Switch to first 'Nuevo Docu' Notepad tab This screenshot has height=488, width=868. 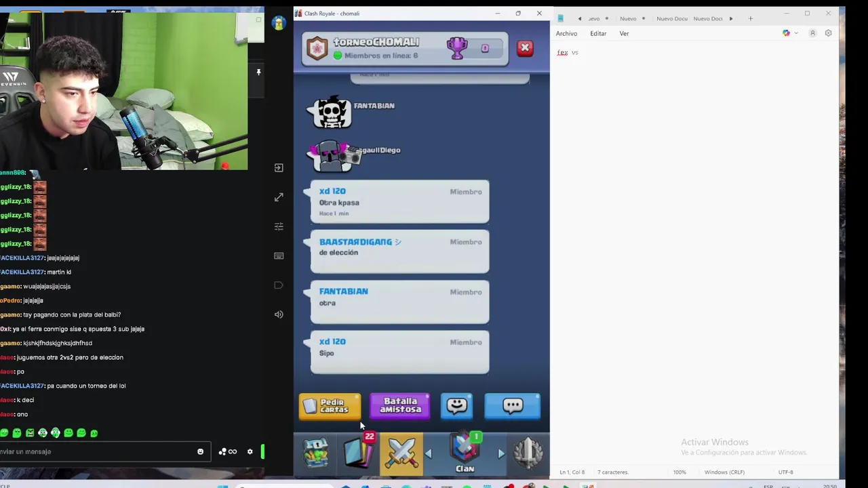pyautogui.click(x=672, y=18)
